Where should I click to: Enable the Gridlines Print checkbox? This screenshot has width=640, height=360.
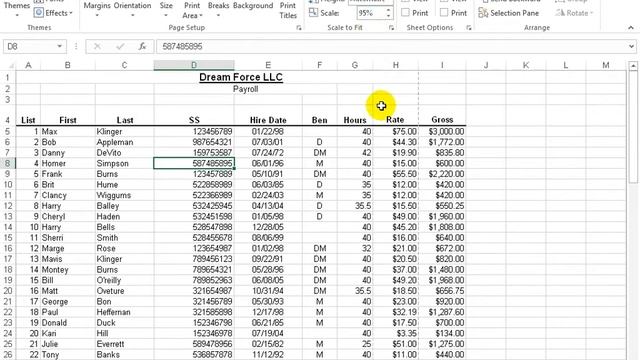tap(405, 13)
